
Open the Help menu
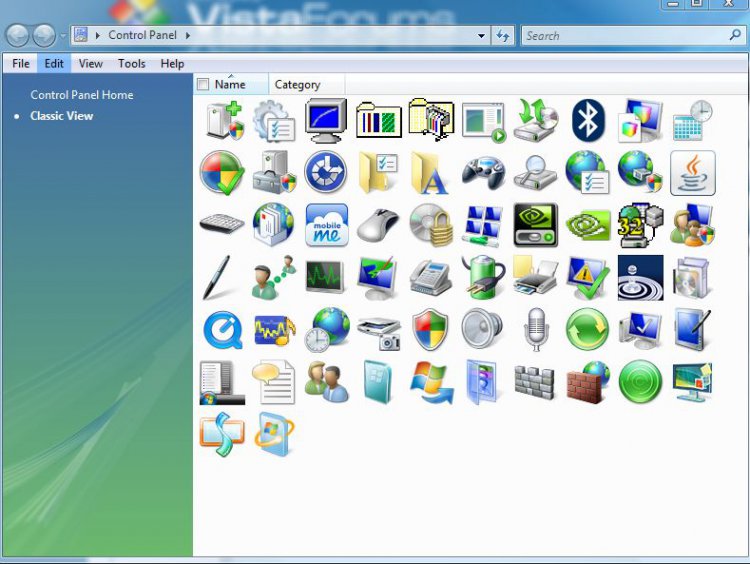point(172,64)
